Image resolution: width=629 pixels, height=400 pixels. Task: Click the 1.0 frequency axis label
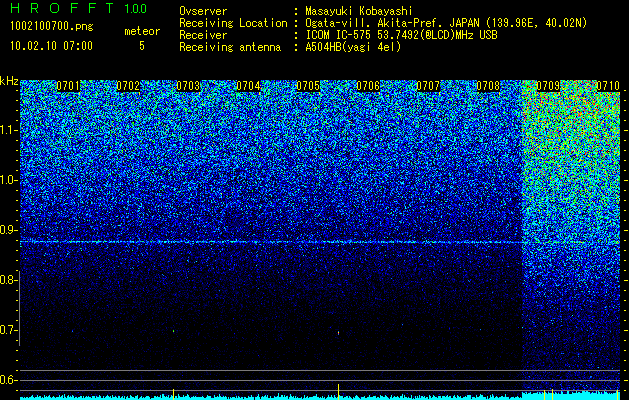9,180
